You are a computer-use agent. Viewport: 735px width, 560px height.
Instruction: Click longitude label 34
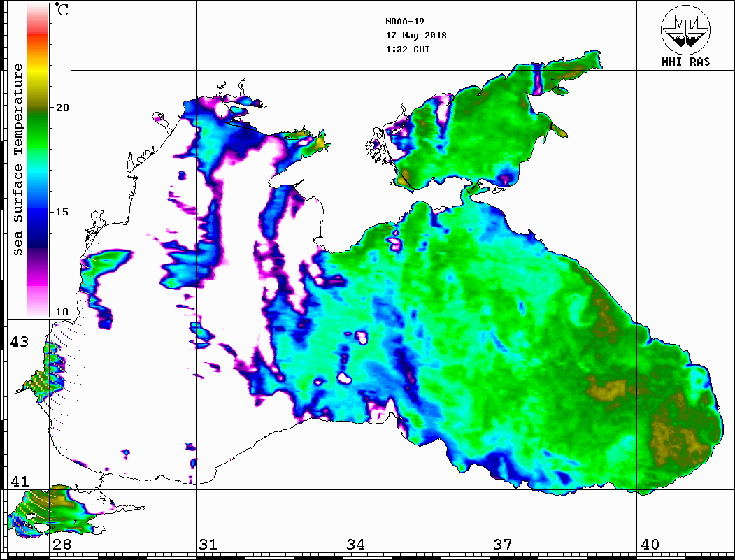pos(356,545)
